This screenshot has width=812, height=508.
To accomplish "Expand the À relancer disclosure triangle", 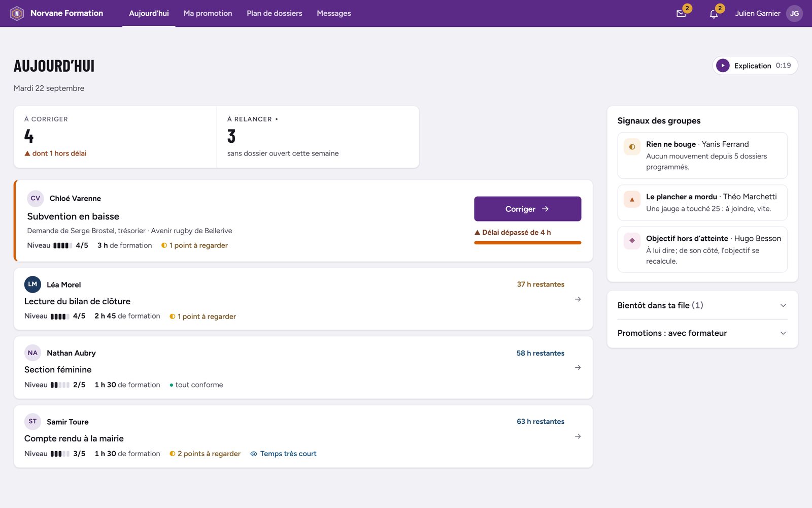I will click(277, 119).
